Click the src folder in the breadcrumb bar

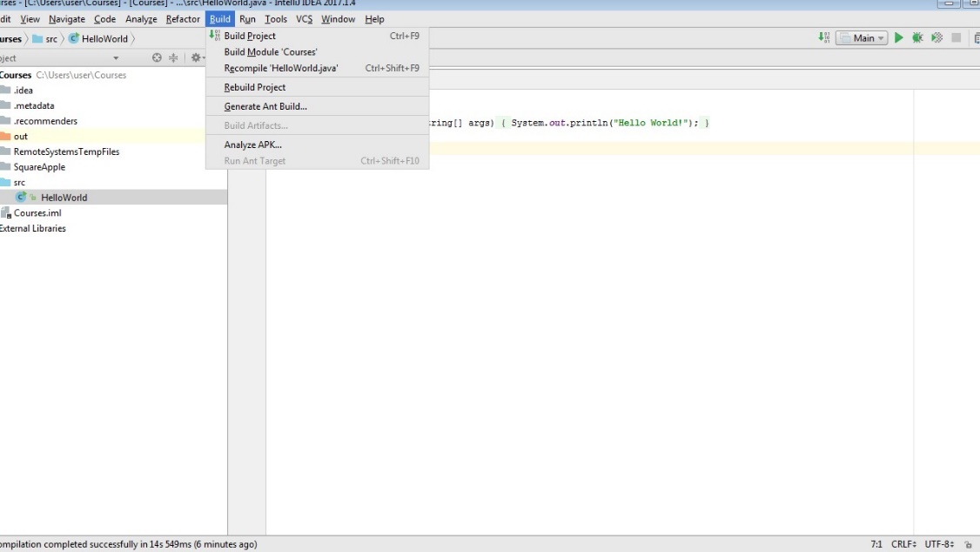tap(50, 38)
